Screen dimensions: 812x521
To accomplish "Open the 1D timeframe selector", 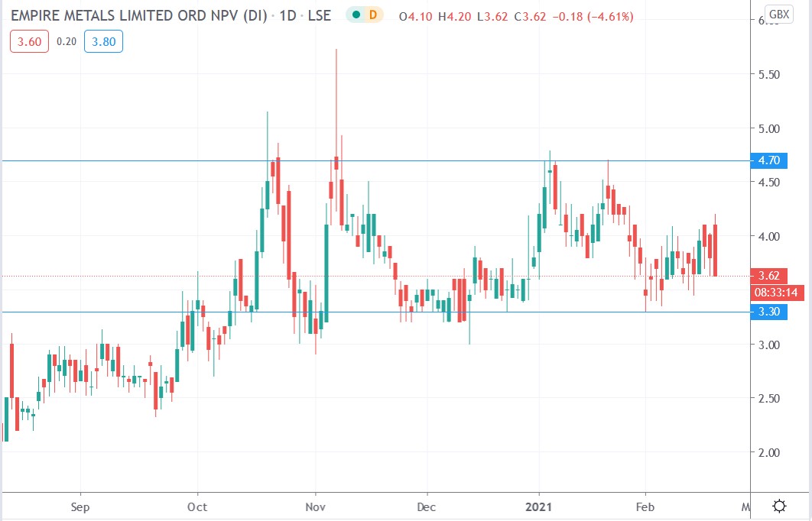I will click(x=287, y=15).
